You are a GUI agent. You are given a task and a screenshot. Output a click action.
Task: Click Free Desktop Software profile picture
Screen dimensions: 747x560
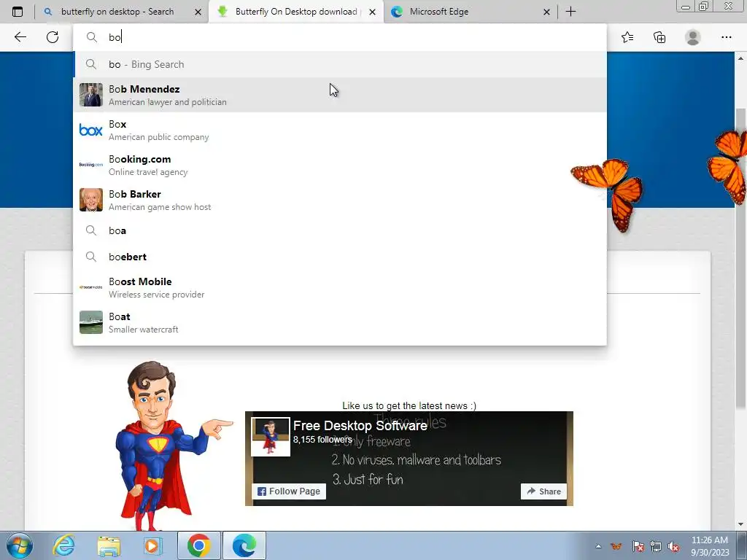(x=271, y=437)
